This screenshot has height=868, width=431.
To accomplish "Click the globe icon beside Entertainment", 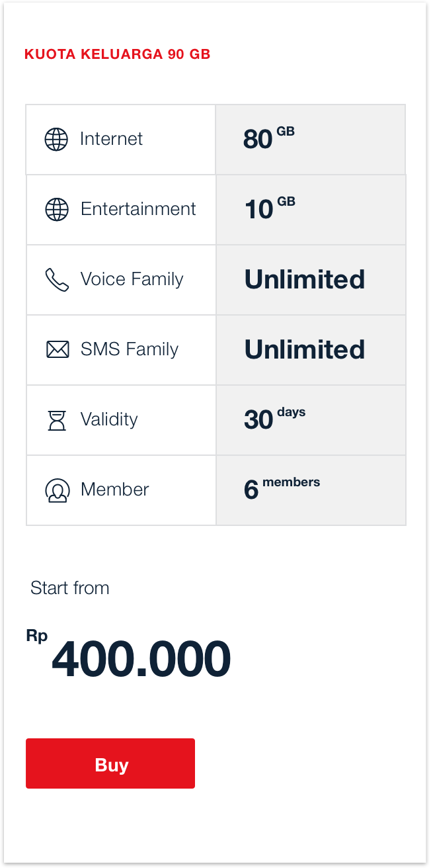I will 57,210.
